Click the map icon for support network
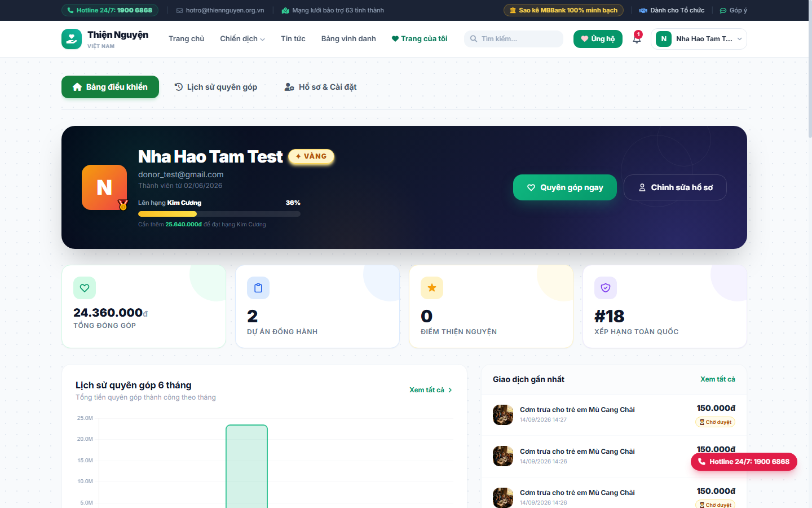The image size is (812, 508). tap(285, 10)
